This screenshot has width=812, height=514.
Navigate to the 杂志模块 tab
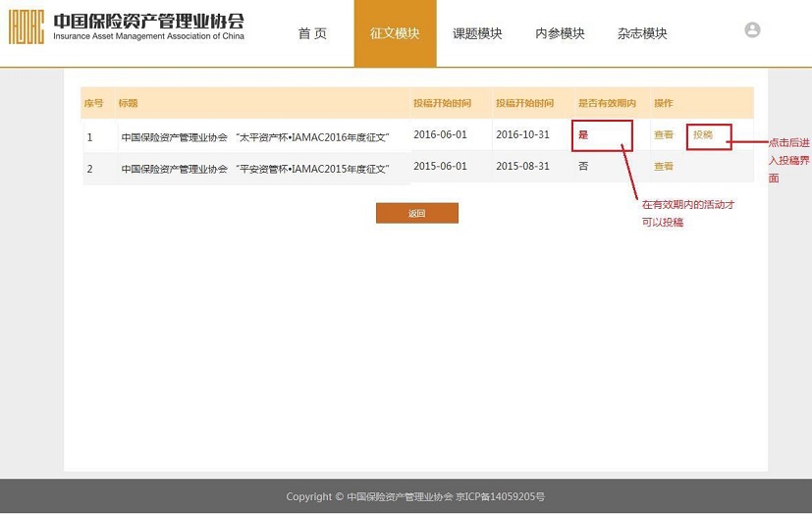click(642, 33)
